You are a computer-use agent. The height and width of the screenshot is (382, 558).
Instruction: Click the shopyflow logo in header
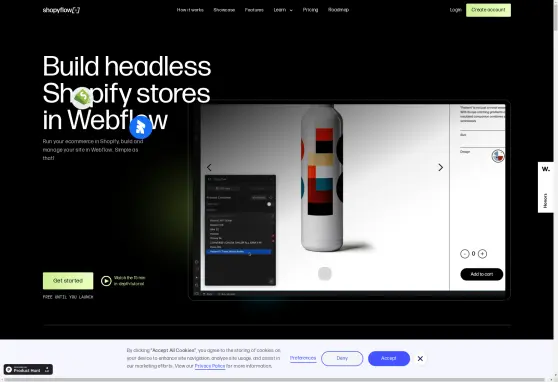coord(61,10)
